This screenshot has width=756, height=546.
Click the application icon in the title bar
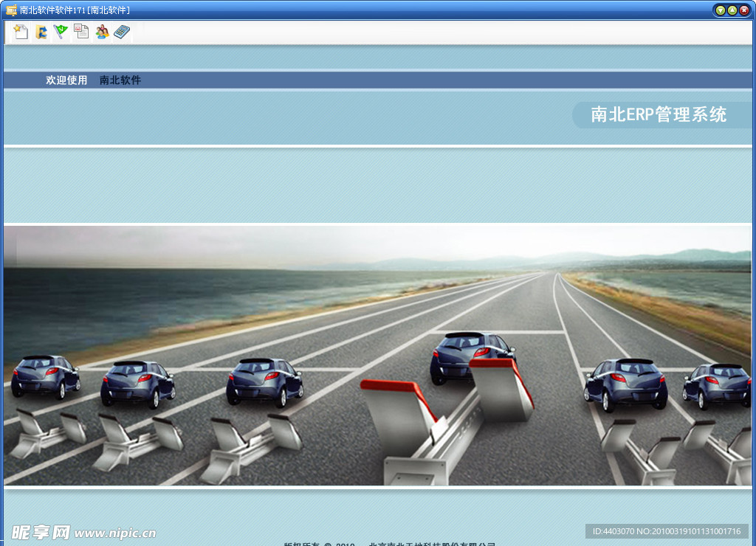tap(11, 10)
